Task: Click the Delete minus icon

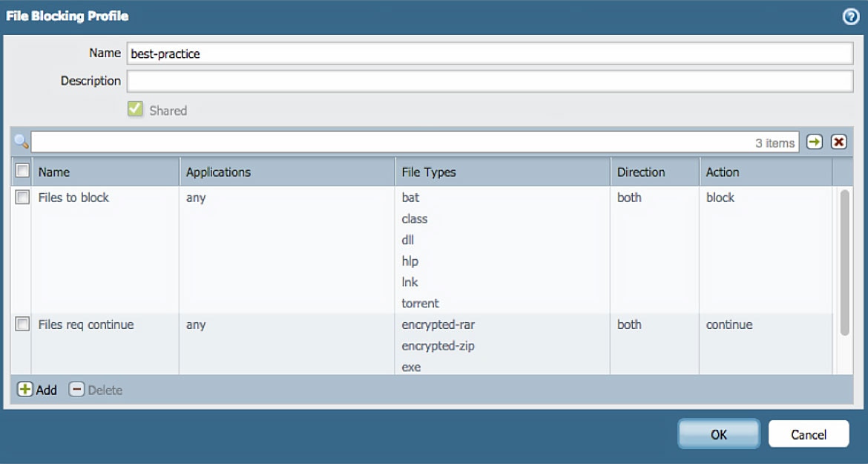Action: click(x=77, y=390)
